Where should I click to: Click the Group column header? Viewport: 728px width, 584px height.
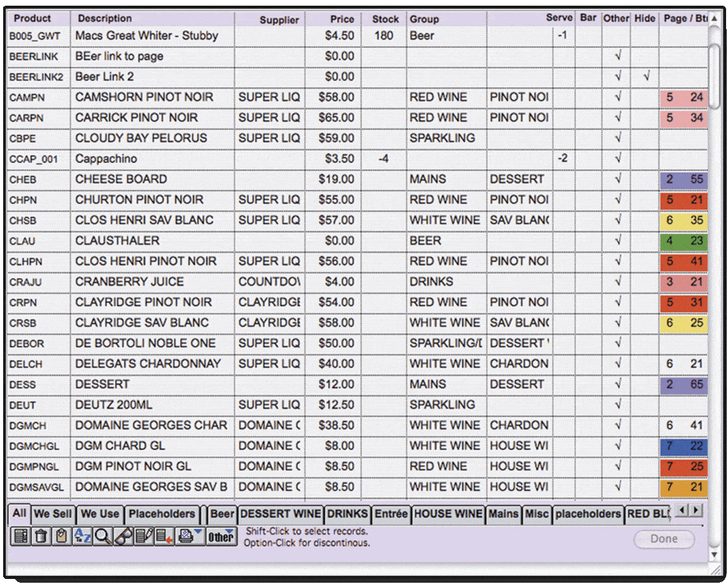[x=424, y=19]
